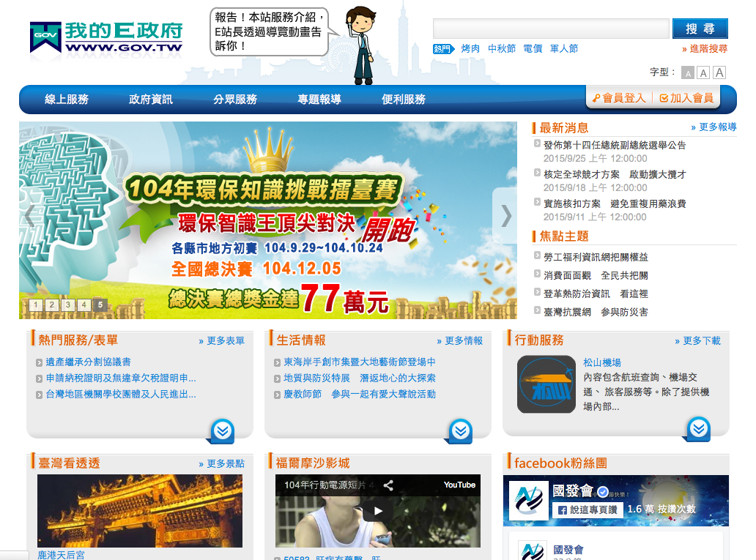Open the 政府資訊 menu

tap(151, 100)
